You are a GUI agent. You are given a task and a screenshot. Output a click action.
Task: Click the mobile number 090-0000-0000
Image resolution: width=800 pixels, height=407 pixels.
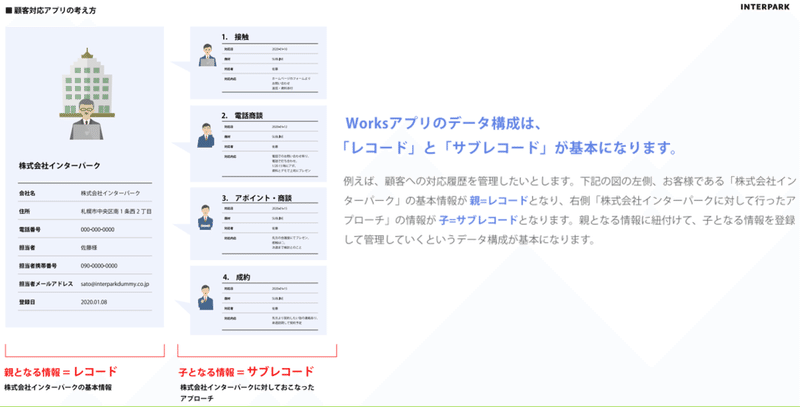pyautogui.click(x=99, y=266)
